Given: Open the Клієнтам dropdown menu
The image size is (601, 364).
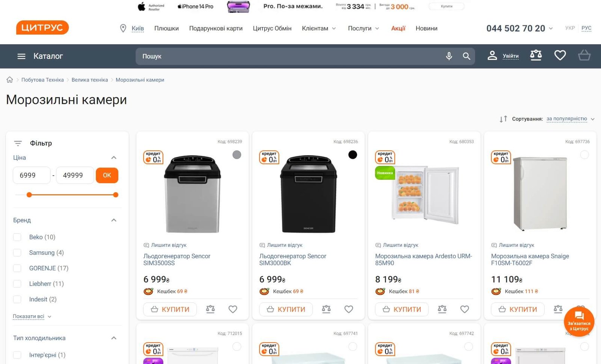Looking at the screenshot, I should tap(319, 29).
